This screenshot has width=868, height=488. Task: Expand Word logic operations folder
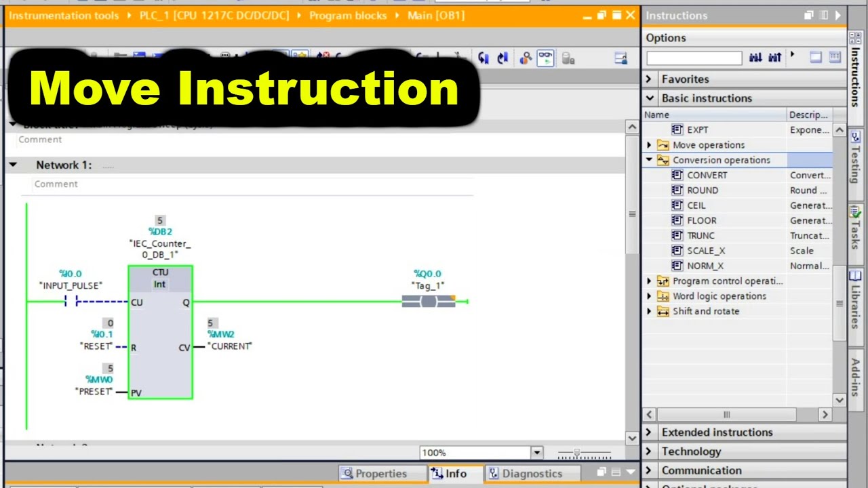pos(649,296)
